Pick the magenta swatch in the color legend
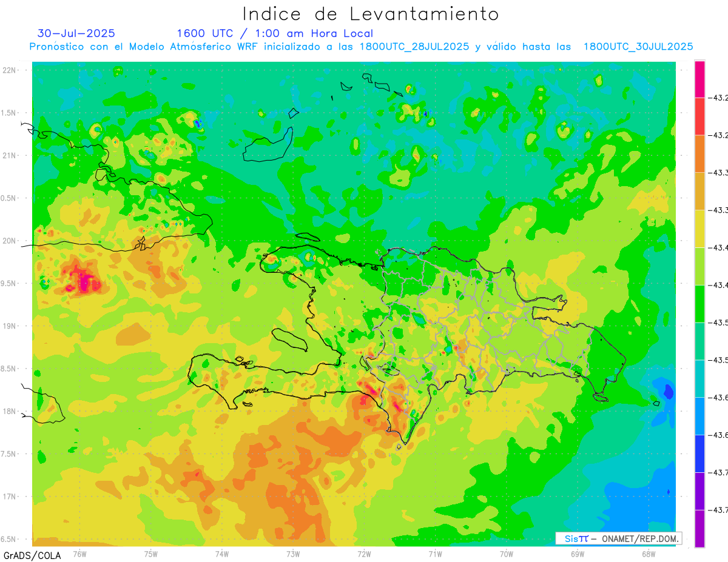The height and width of the screenshot is (562, 728). (x=699, y=79)
